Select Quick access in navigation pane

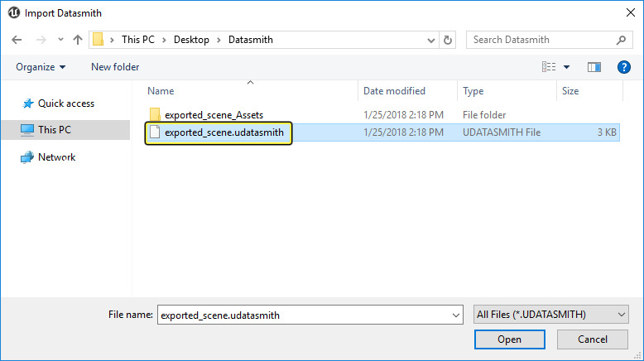click(66, 103)
